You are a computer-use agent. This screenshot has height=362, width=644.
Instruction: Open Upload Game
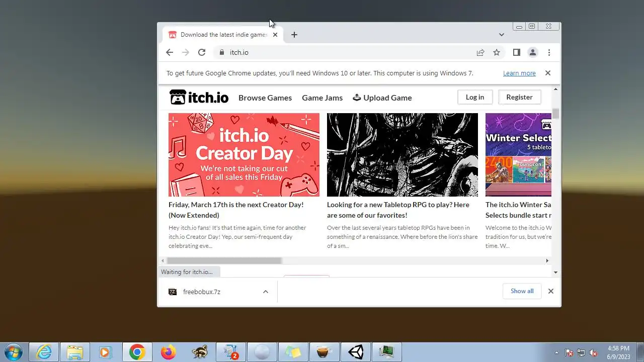382,98
